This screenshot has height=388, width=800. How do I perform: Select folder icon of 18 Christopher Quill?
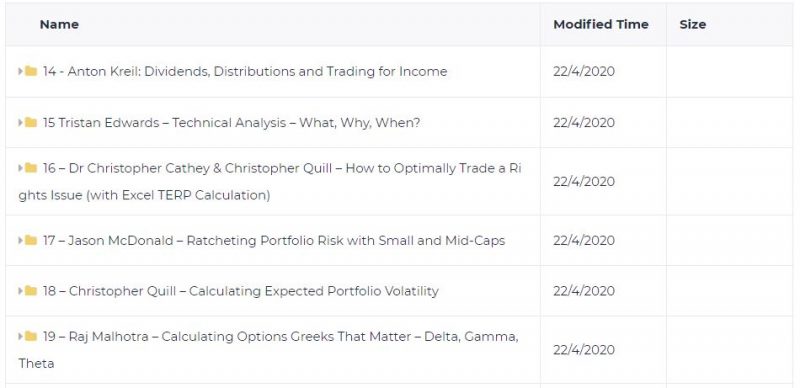pos(31,290)
